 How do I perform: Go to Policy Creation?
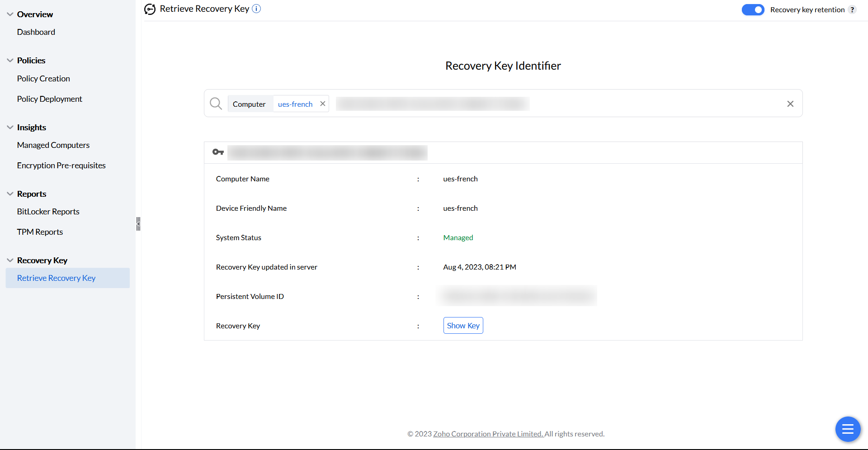click(43, 79)
